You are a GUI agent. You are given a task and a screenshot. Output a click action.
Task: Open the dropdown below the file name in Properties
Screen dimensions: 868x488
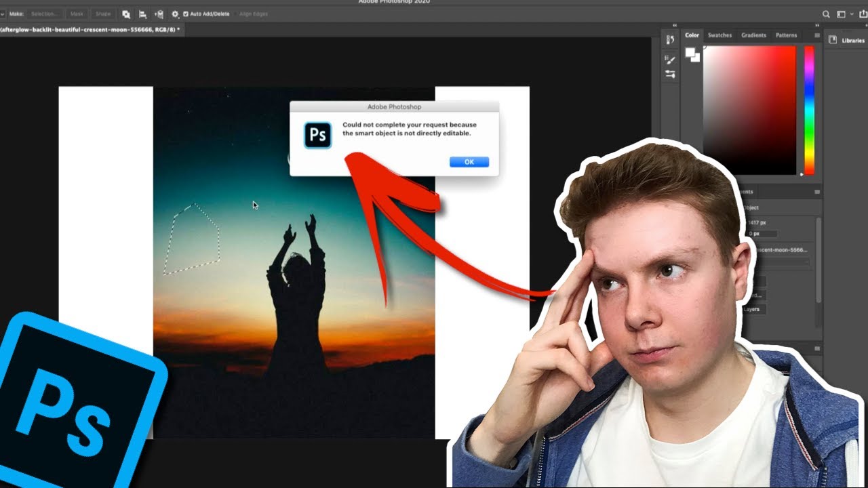point(778,261)
